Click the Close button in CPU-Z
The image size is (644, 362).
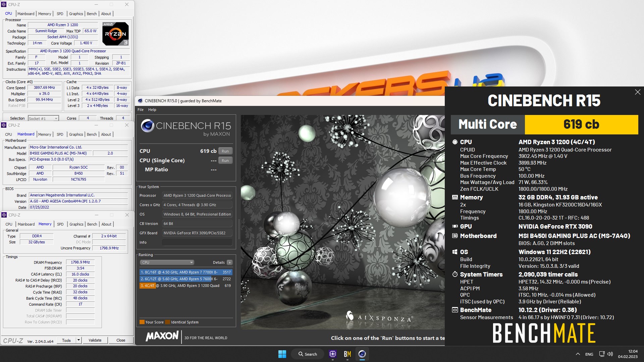[121, 340]
